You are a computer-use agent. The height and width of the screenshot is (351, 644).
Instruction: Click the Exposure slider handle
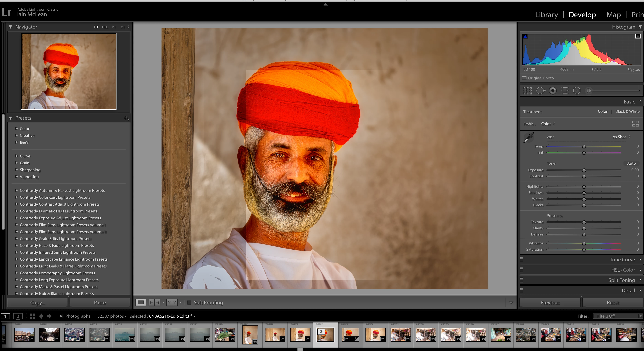584,170
